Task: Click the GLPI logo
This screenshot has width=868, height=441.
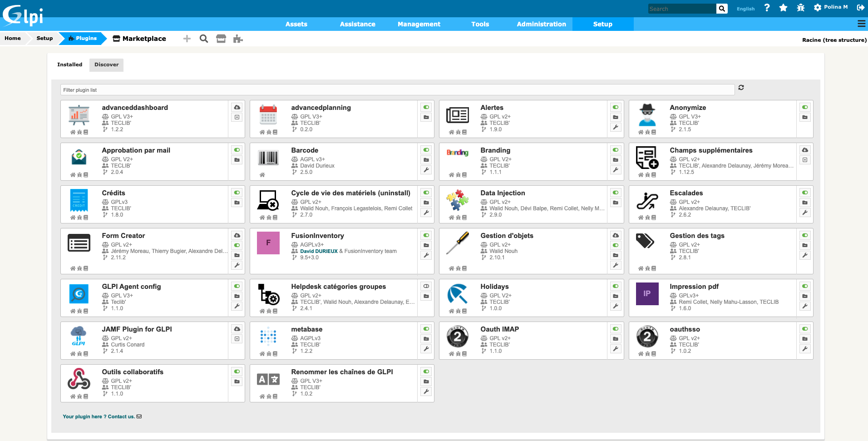Action: pyautogui.click(x=23, y=15)
